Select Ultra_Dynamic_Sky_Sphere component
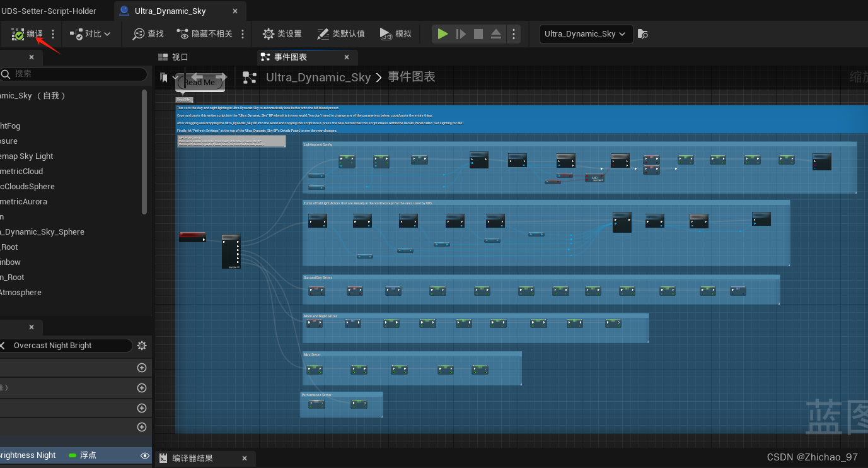This screenshot has height=468, width=868. coord(71,232)
